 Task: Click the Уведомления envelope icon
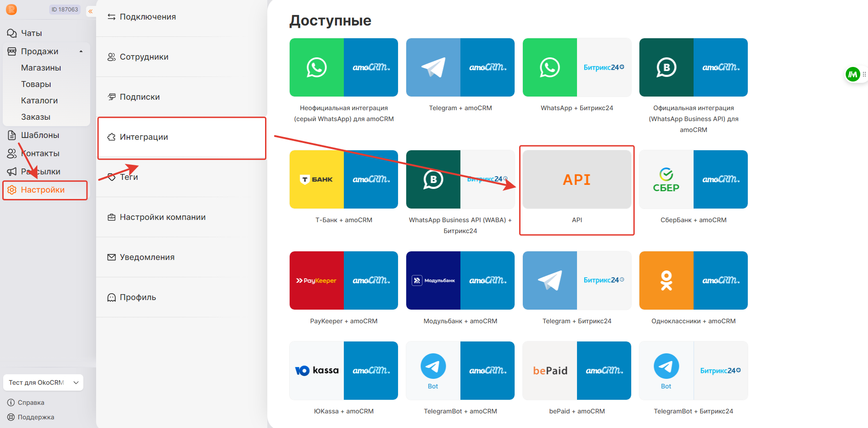coord(112,257)
